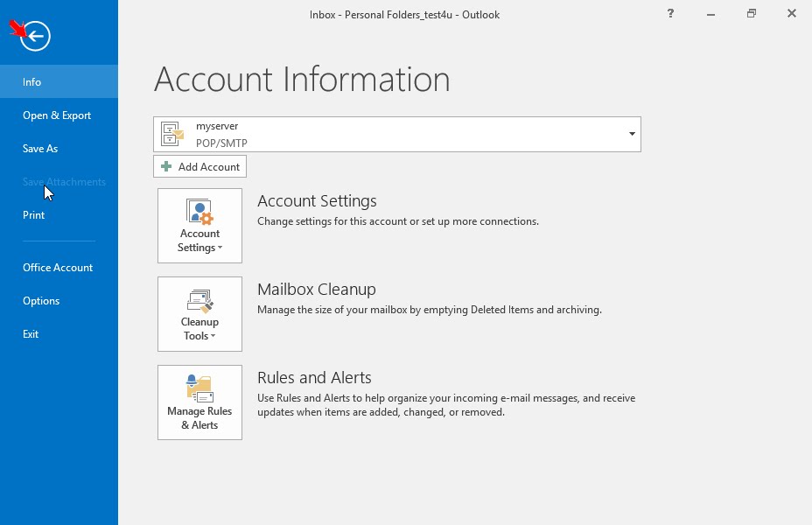The image size is (812, 525).
Task: Minimize the Outlook window
Action: point(710,14)
